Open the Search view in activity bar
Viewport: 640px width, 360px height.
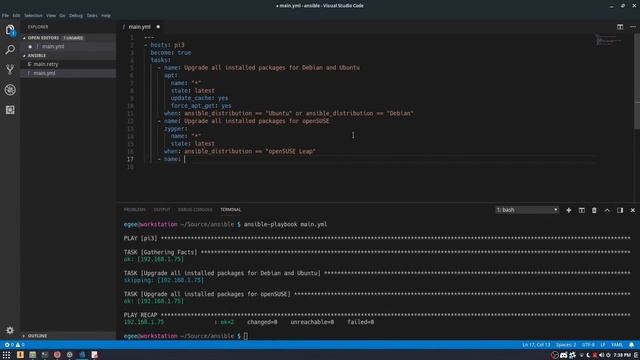tap(10, 50)
